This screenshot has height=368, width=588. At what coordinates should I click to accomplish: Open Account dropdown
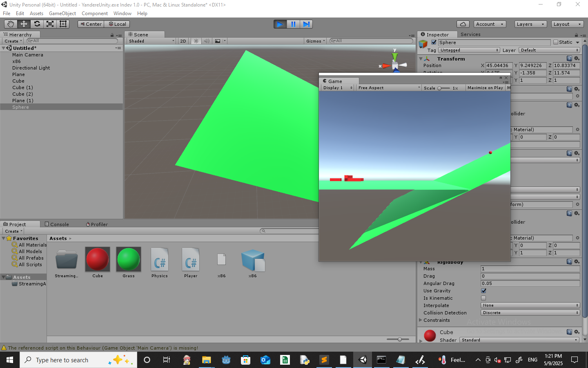tap(490, 24)
